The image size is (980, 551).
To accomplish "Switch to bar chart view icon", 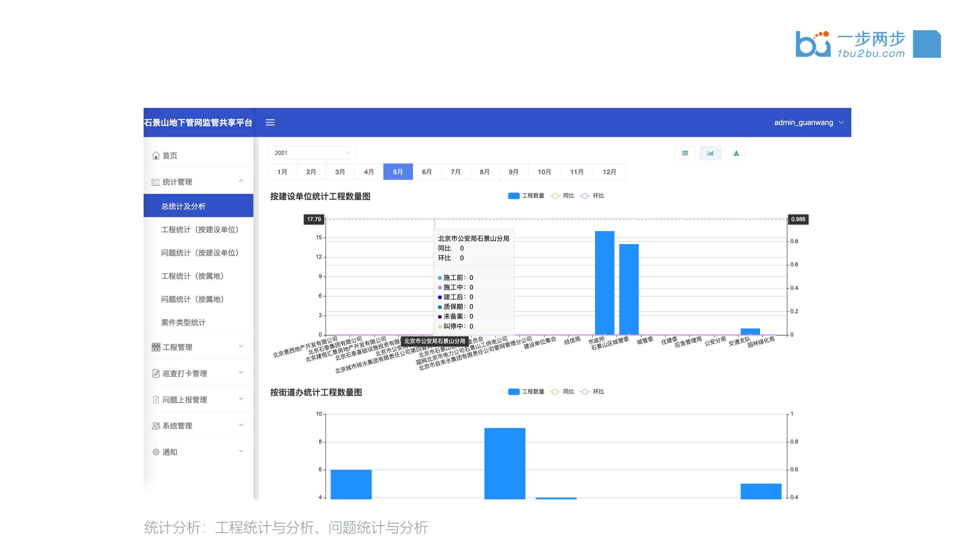I will coord(710,153).
